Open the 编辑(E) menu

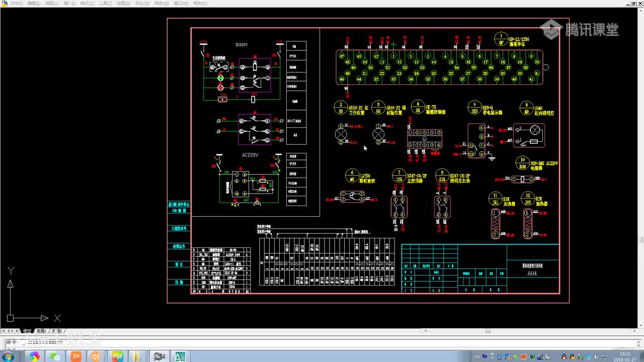point(34,3)
